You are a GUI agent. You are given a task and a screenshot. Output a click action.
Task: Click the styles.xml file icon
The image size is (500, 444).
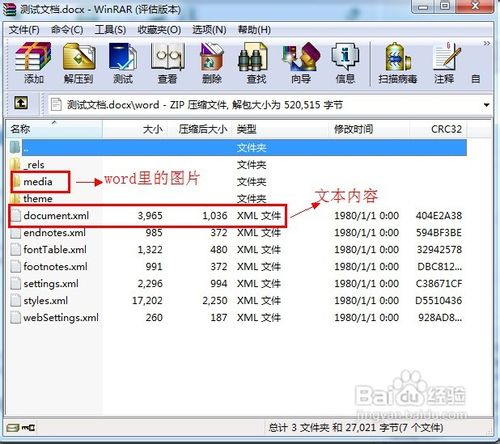pyautogui.click(x=15, y=301)
